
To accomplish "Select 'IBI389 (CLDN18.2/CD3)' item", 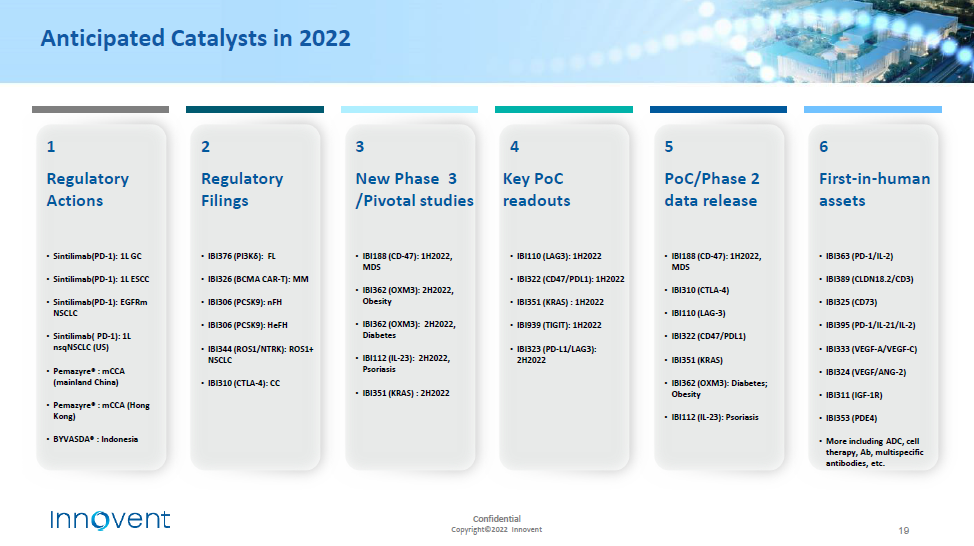I will tap(870, 279).
